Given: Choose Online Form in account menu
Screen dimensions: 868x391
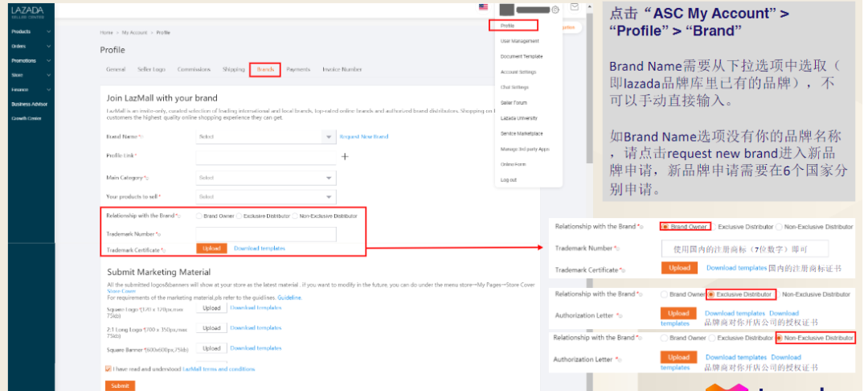Looking at the screenshot, I should [x=513, y=164].
